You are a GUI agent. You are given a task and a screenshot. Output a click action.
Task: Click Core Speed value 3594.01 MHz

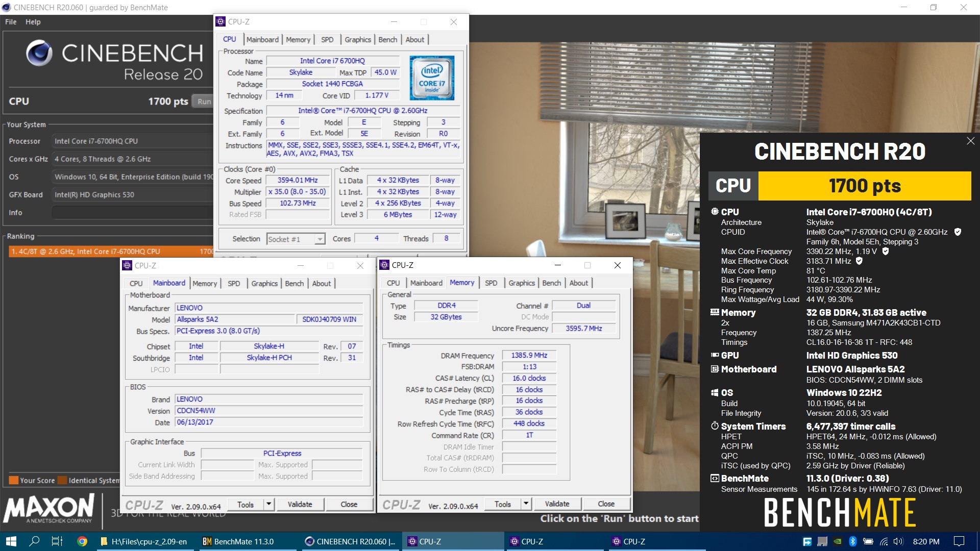[298, 181]
